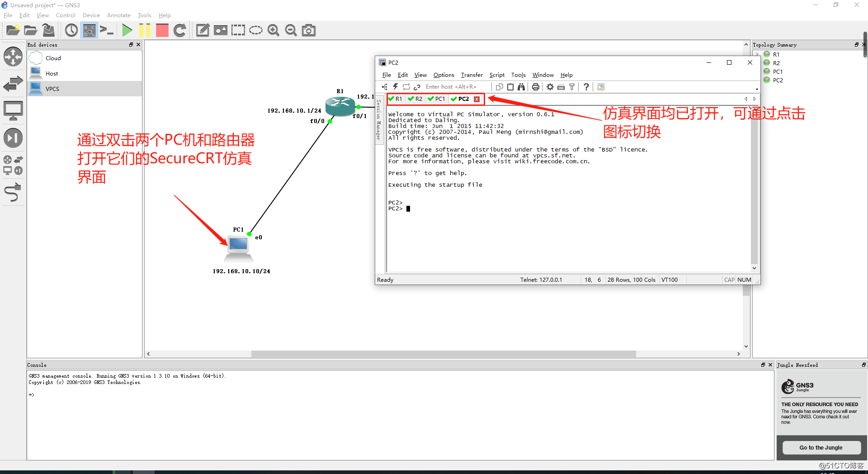The image size is (868, 474).
Task: Open GNS3 View menu
Action: 42,15
